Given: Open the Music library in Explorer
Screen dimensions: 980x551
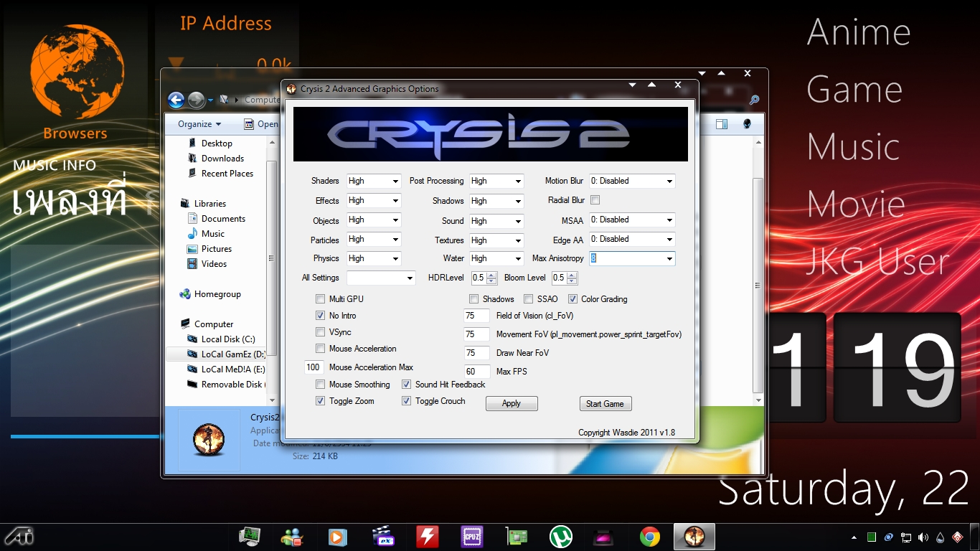Looking at the screenshot, I should (212, 234).
